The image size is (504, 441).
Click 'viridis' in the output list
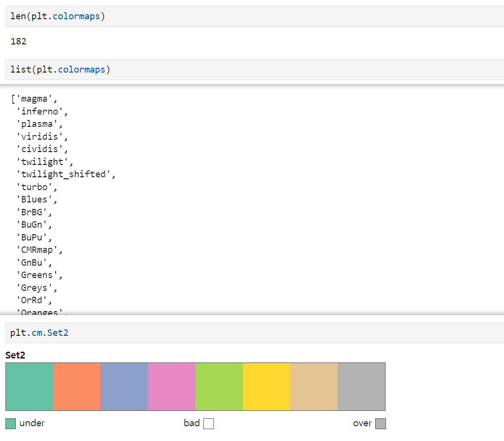point(39,137)
